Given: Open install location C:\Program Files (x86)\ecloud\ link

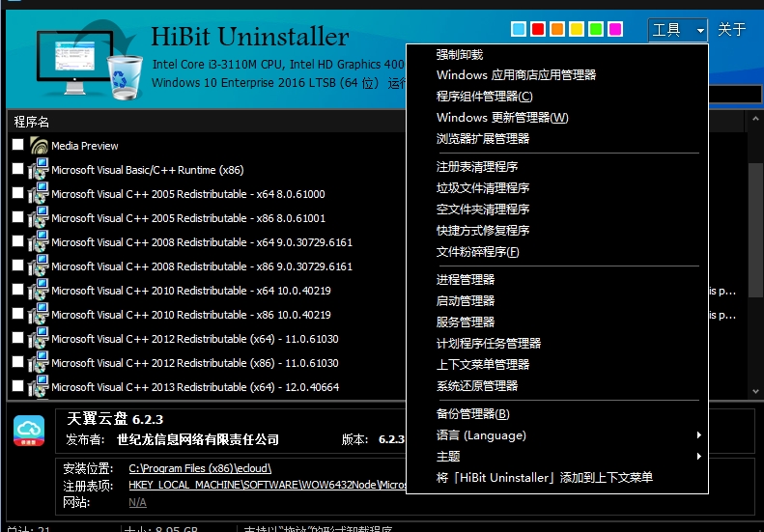Looking at the screenshot, I should 200,468.
